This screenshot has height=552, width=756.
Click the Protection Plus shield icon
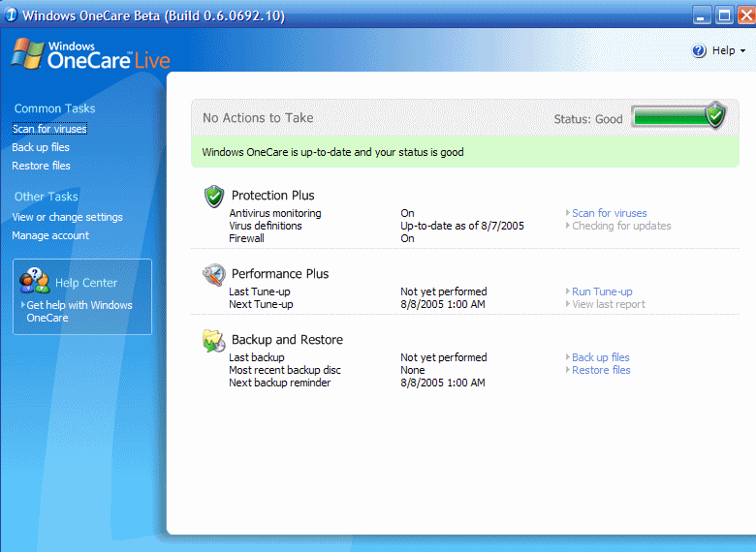(x=213, y=196)
